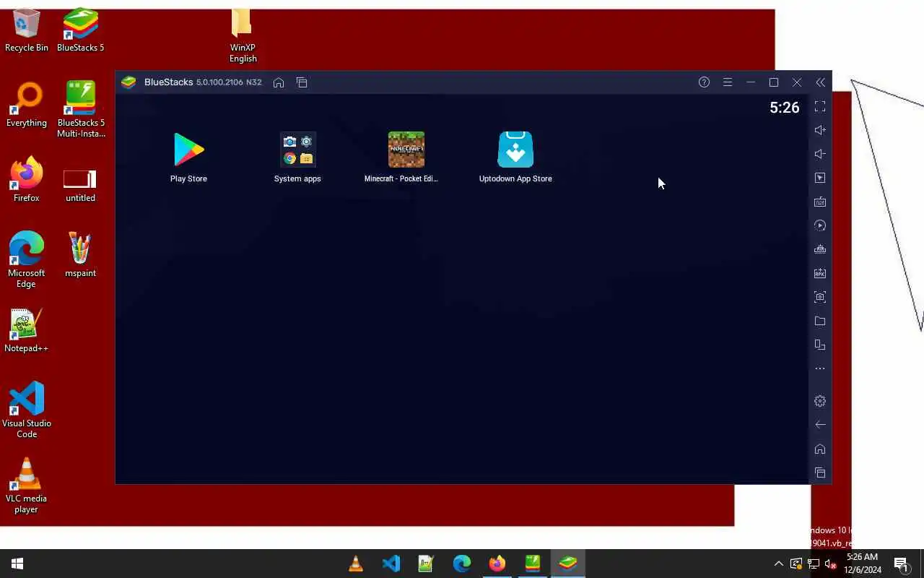924x578 pixels.
Task: Click Firefox taskbar icon
Action: pyautogui.click(x=497, y=564)
